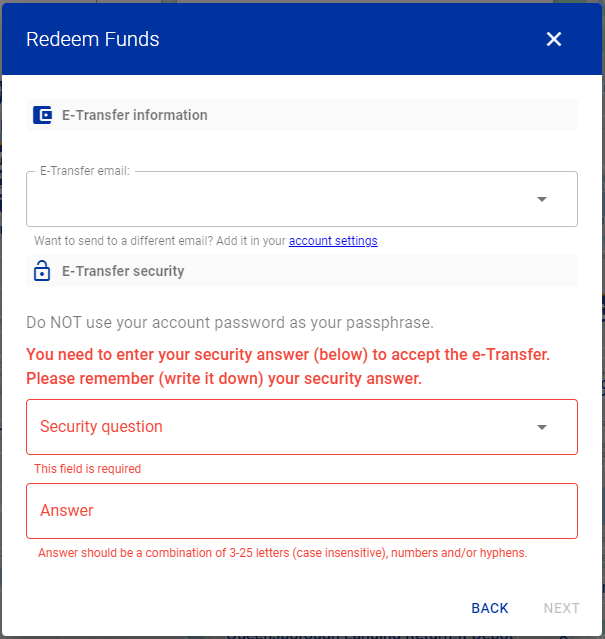
Task: Click the answer format hint text
Action: pos(282,553)
